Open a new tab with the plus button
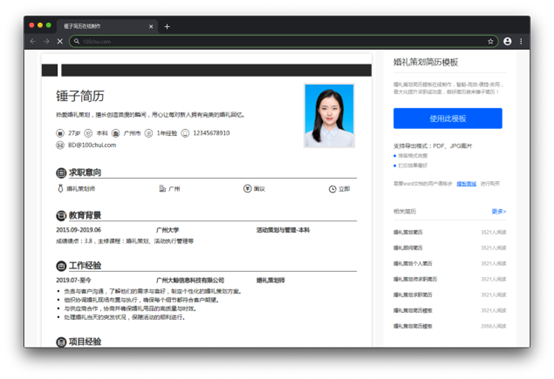The width and height of the screenshot is (554, 379). click(167, 26)
